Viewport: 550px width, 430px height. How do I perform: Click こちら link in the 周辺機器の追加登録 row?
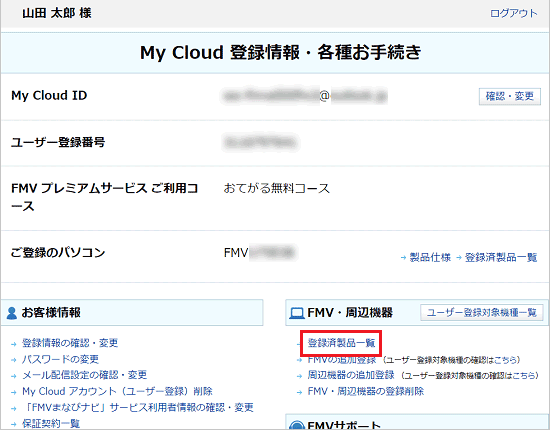(x=523, y=376)
